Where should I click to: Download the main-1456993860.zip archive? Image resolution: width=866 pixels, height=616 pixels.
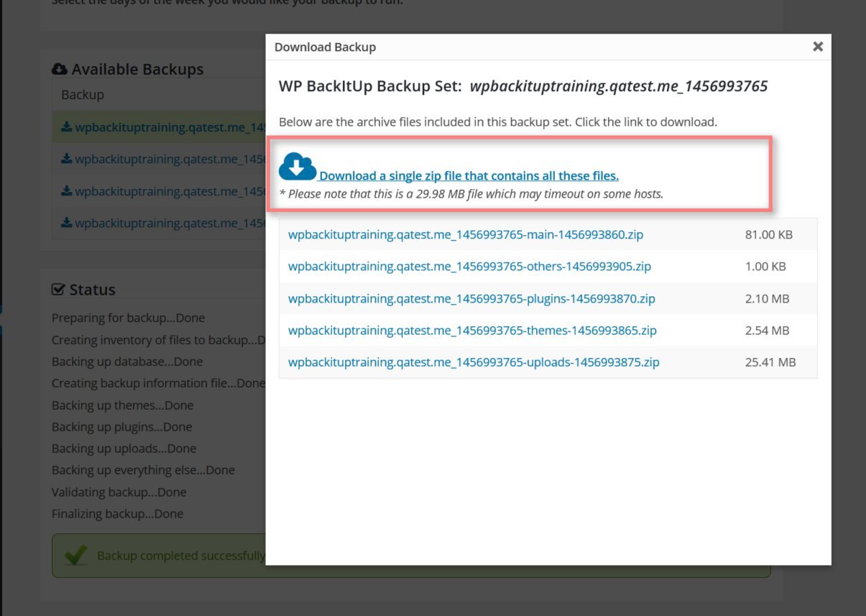466,234
